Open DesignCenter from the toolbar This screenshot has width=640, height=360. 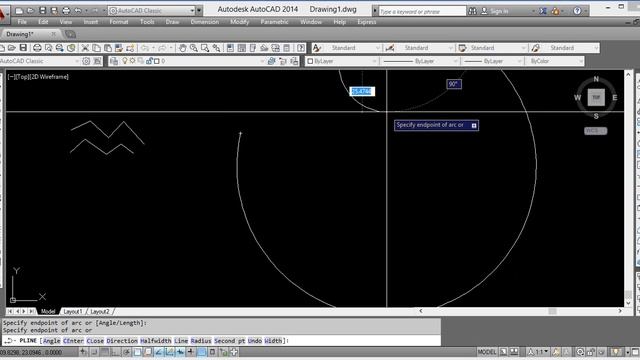(242, 48)
